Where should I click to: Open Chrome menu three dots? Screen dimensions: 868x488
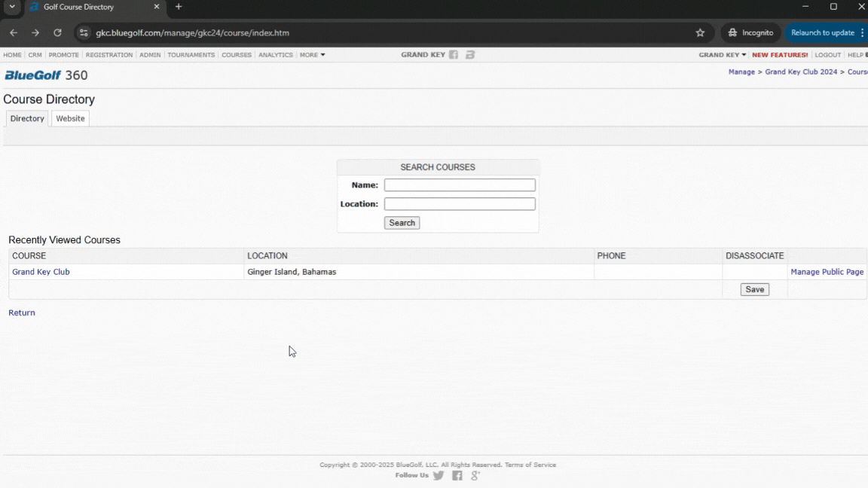point(862,32)
